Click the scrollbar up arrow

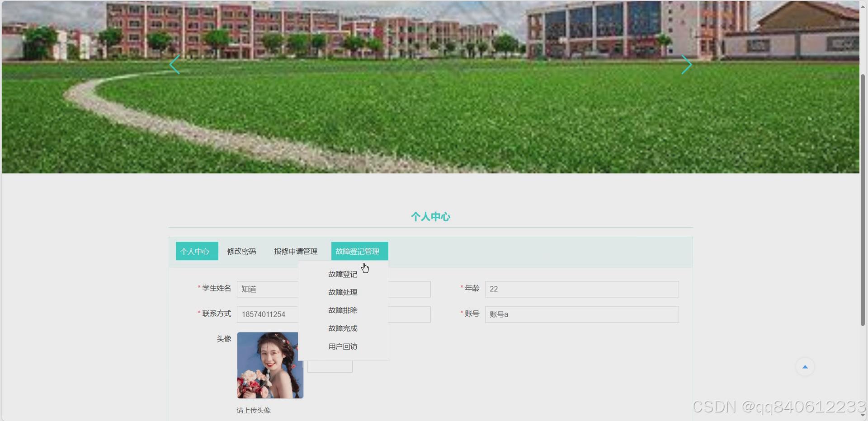[x=863, y=6]
